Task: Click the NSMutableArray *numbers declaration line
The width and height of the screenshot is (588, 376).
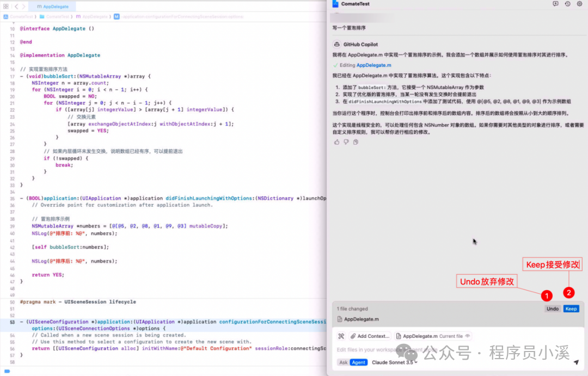Action: [x=130, y=226]
